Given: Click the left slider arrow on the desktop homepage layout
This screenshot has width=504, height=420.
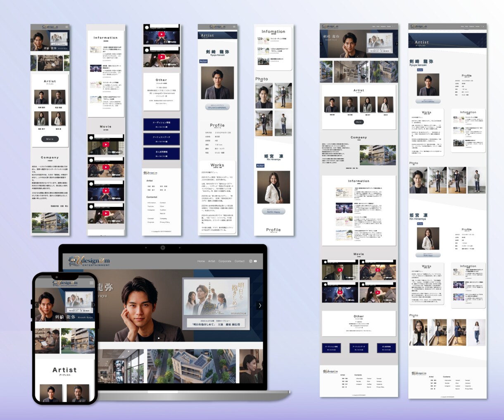Looking at the screenshot, I should click(321, 43).
